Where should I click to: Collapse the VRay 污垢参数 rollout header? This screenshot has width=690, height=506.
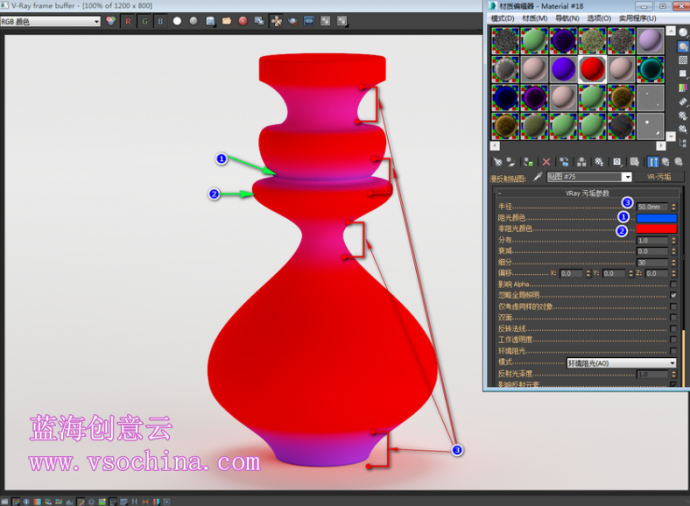click(x=586, y=192)
